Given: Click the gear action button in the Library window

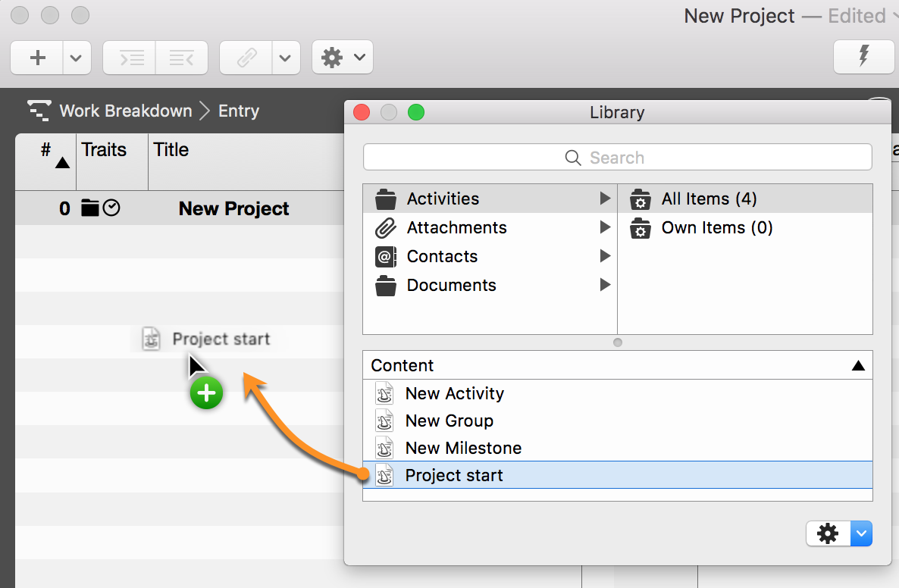Looking at the screenshot, I should pos(827,533).
